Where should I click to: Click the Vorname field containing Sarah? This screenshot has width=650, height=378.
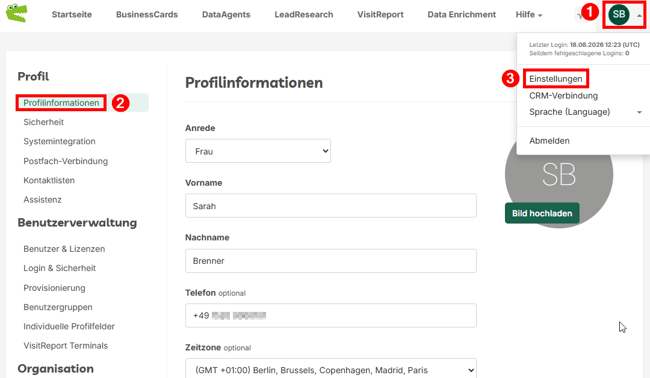click(331, 206)
